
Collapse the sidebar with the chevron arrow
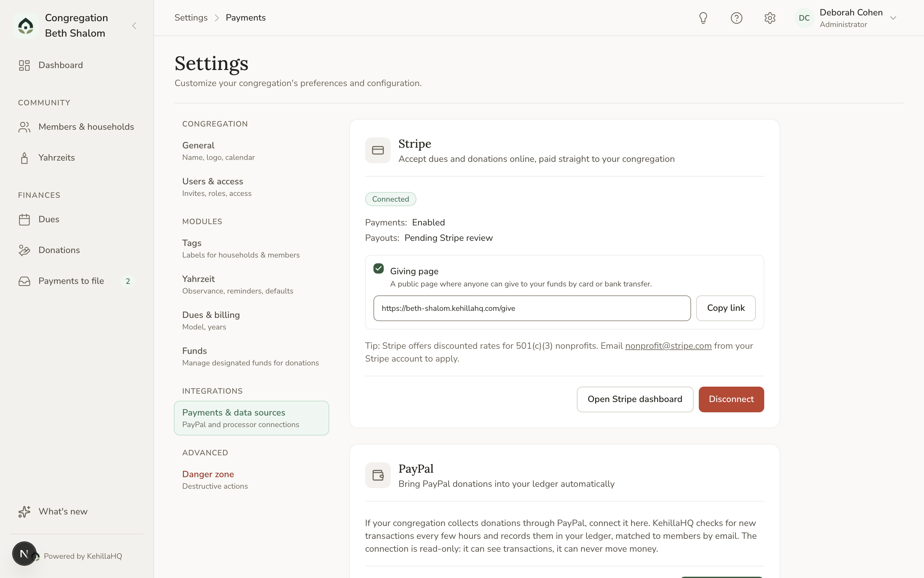[x=134, y=26]
